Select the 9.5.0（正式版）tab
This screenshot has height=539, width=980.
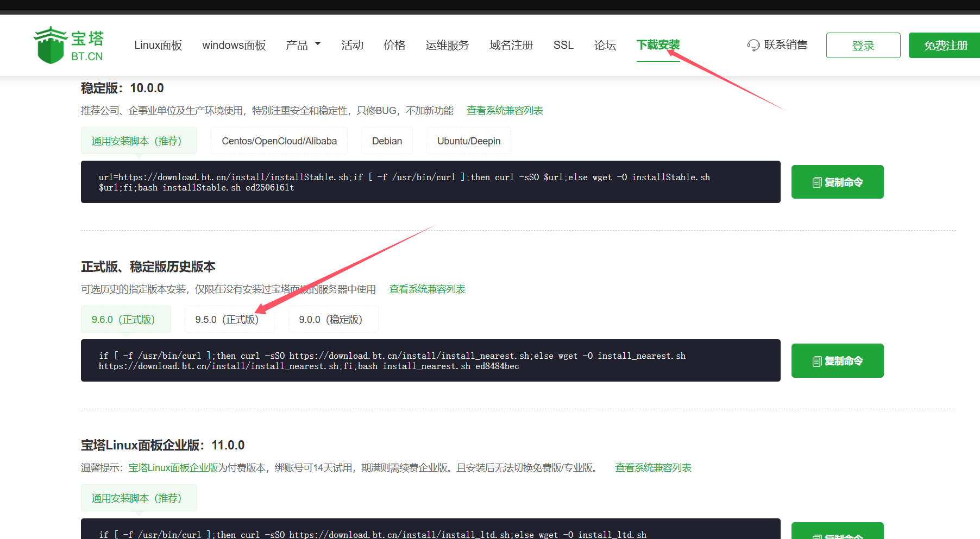[x=229, y=320]
